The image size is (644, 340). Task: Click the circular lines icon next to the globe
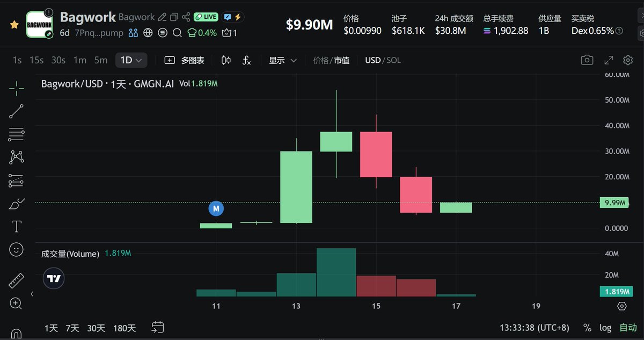click(x=163, y=33)
